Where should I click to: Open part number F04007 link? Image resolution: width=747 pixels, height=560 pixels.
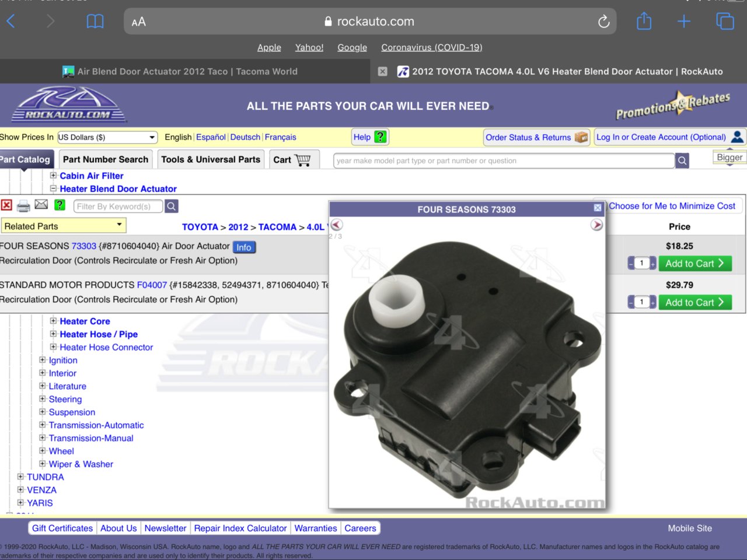152,285
